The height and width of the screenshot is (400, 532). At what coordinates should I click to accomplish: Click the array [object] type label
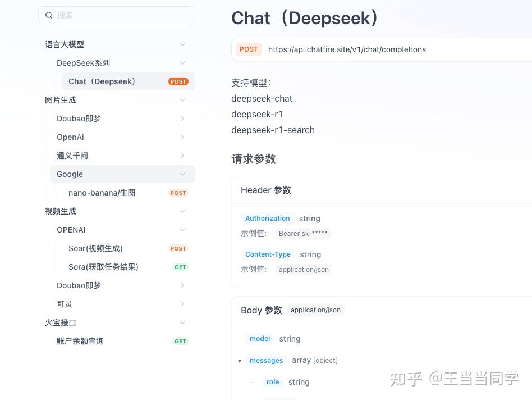click(315, 360)
